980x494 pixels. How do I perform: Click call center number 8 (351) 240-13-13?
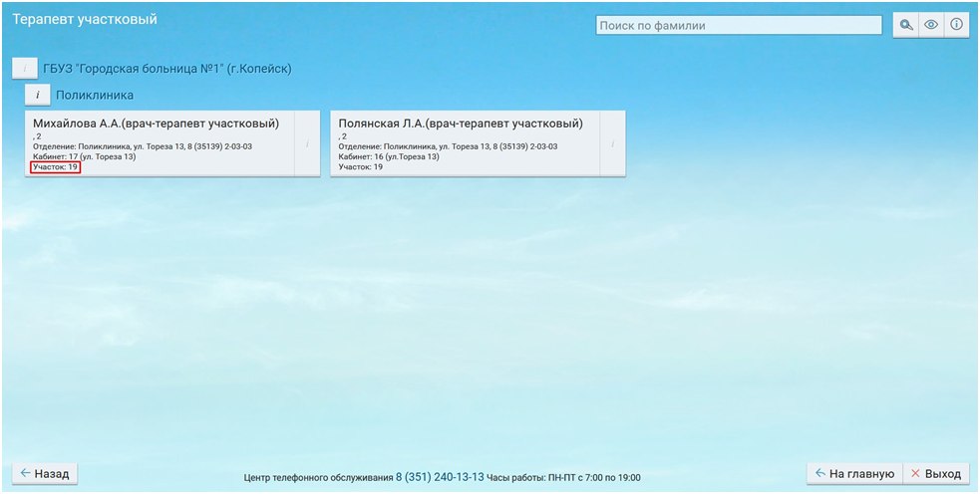click(x=440, y=477)
